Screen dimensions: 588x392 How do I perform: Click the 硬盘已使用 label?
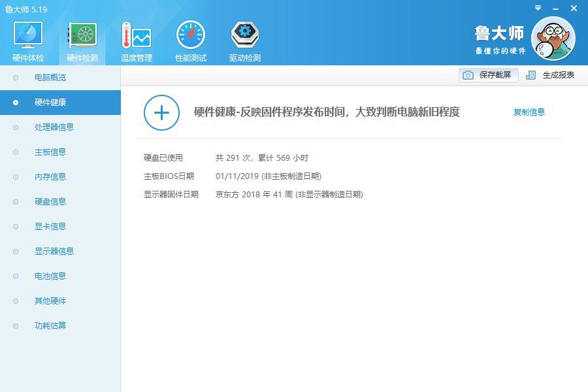(163, 158)
